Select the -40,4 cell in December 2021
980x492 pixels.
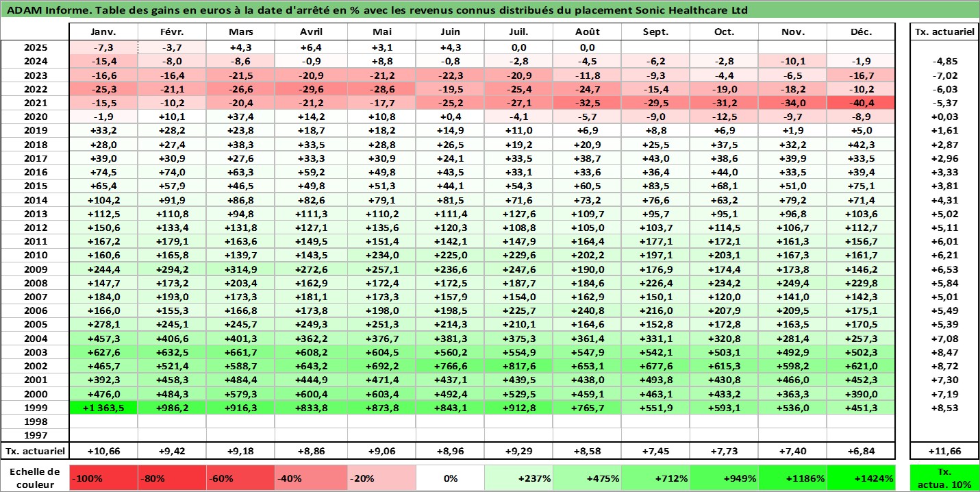(862, 103)
